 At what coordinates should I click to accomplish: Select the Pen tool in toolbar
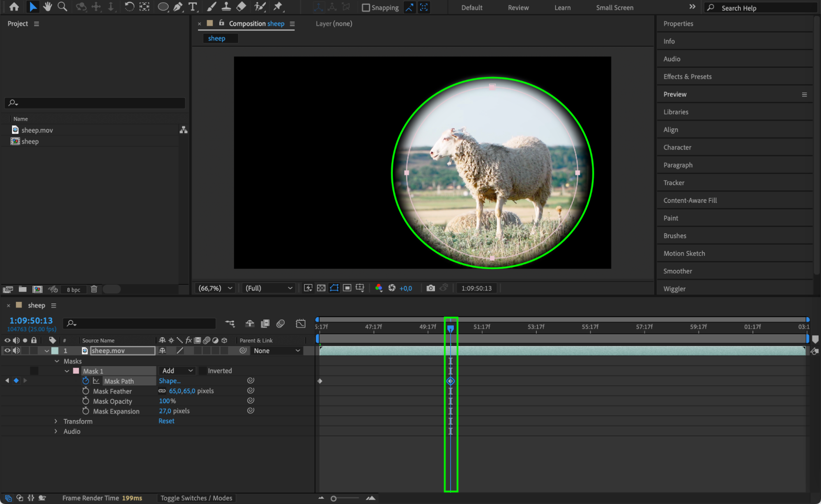click(178, 7)
